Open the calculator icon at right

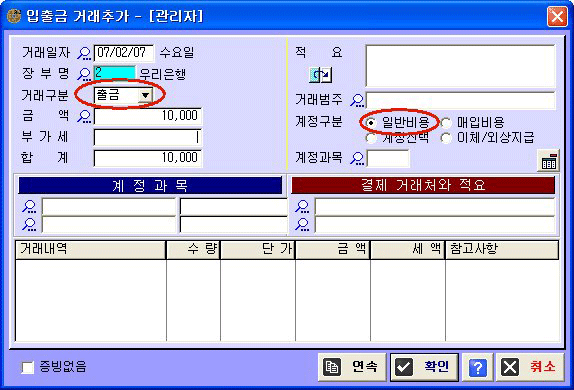coord(548,160)
